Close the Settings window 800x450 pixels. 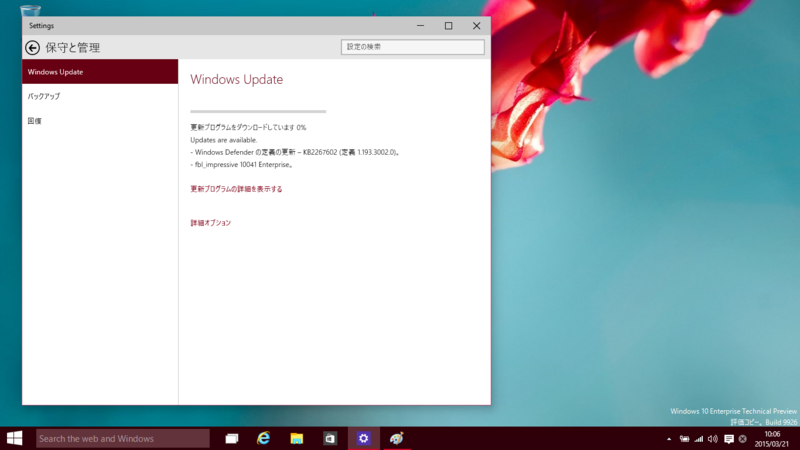coord(477,26)
